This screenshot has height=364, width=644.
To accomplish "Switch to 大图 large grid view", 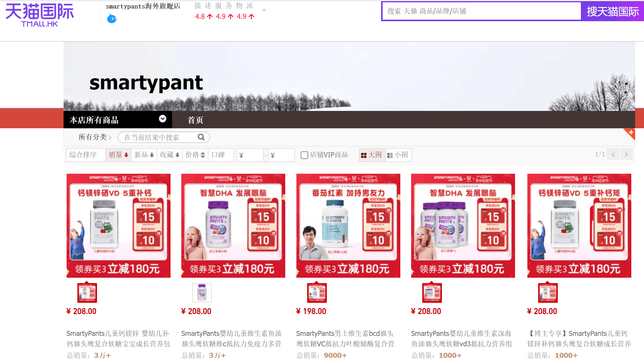I will 372,155.
